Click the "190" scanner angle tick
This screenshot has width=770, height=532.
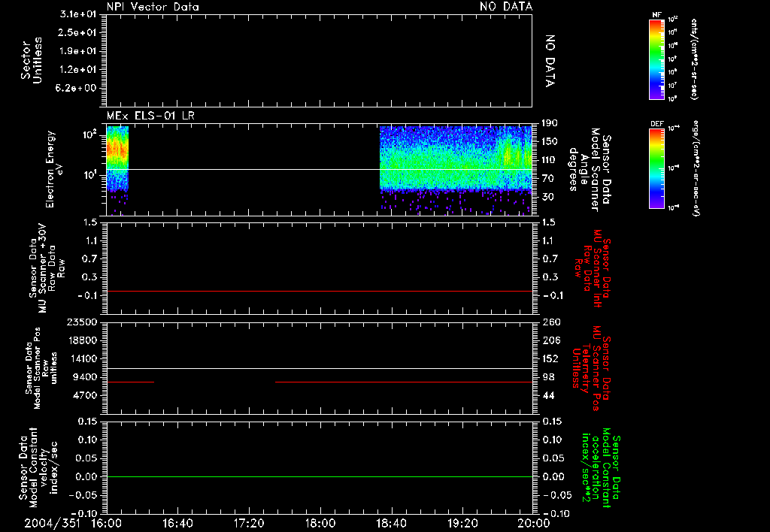pyautogui.click(x=550, y=123)
